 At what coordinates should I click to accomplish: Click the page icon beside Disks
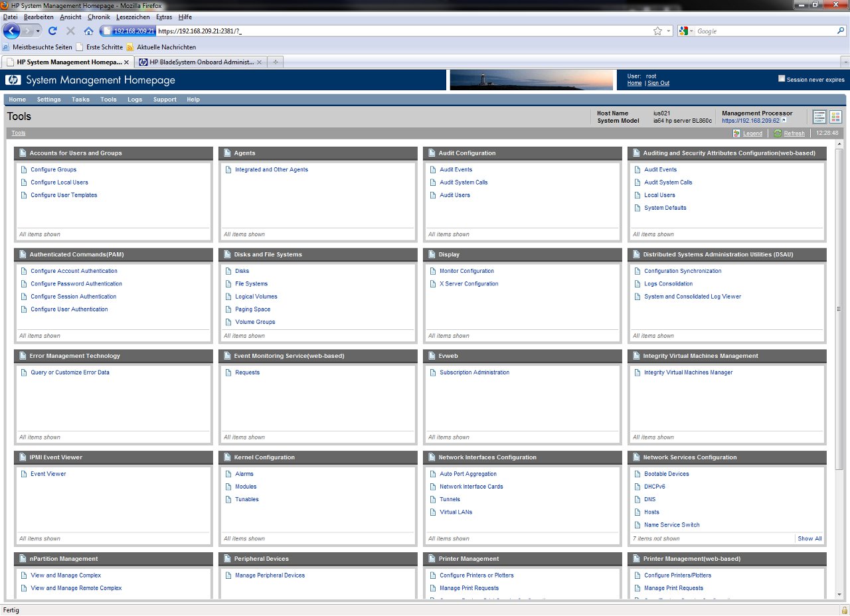229,271
